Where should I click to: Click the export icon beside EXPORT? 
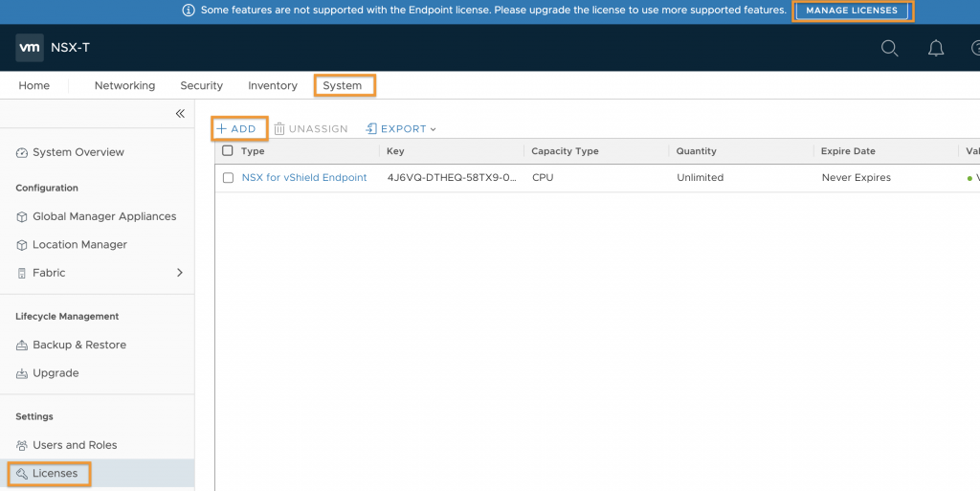tap(371, 128)
